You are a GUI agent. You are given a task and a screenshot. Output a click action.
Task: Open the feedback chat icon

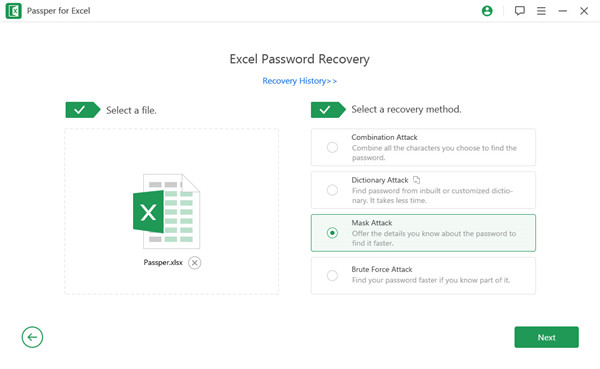[x=519, y=11]
